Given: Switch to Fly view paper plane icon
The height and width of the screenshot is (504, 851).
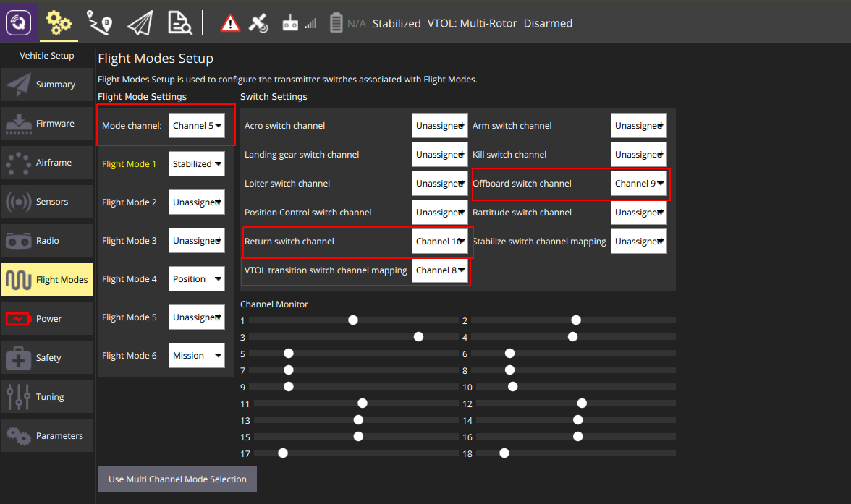Looking at the screenshot, I should (140, 23).
